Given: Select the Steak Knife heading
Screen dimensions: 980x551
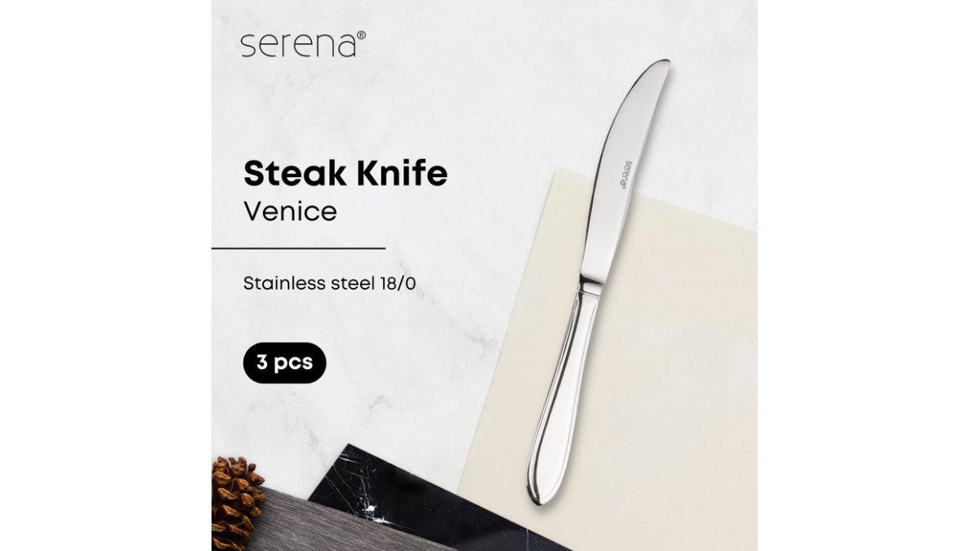Looking at the screenshot, I should click(345, 176).
